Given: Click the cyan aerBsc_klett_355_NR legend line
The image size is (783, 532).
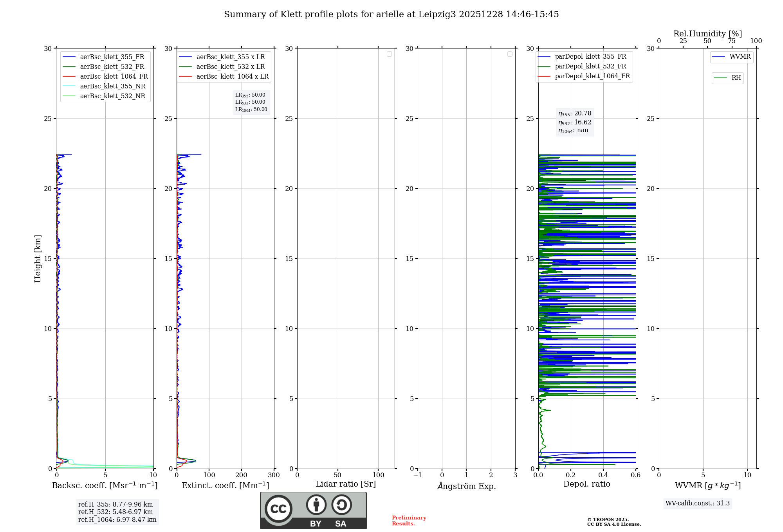Looking at the screenshot, I should [69, 86].
